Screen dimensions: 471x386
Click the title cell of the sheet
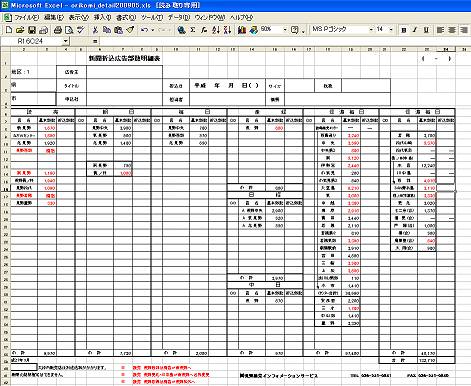124,58
